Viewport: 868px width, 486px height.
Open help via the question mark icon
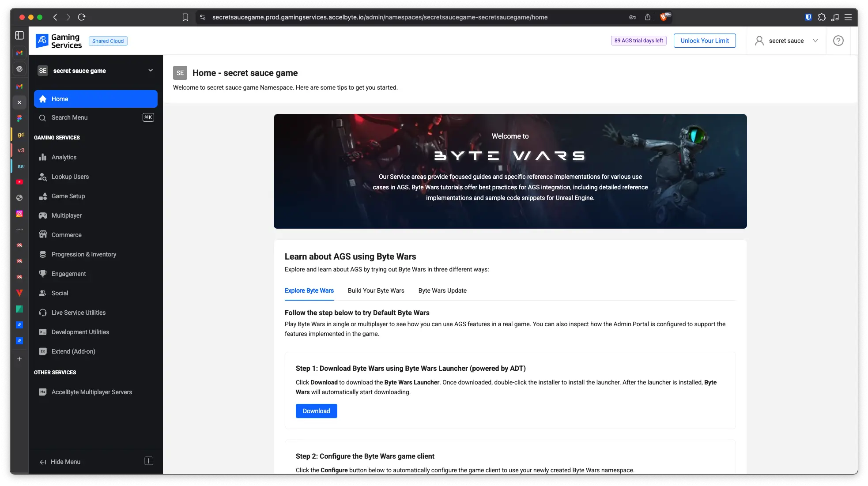838,41
